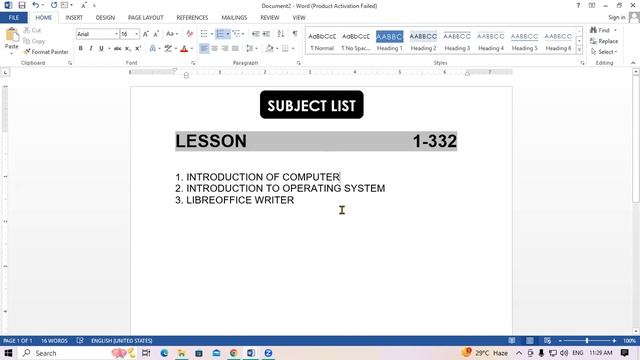Switch to Read Mode view

click(x=512, y=340)
